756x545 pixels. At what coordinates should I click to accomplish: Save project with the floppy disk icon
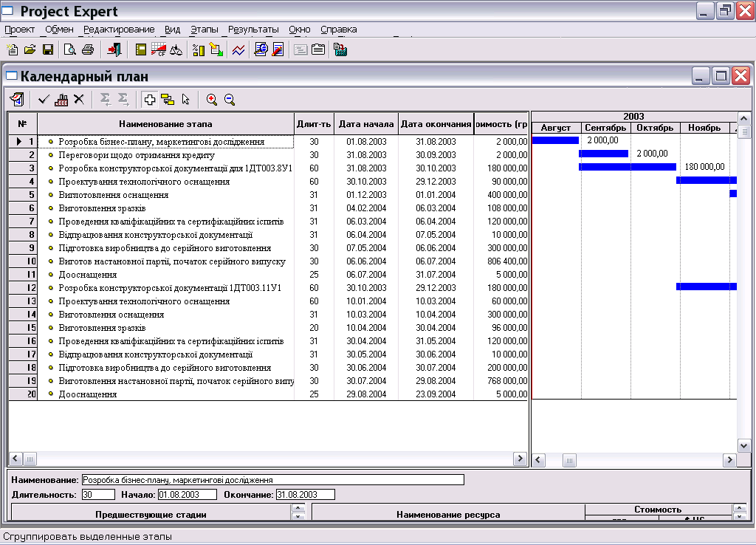(48, 49)
